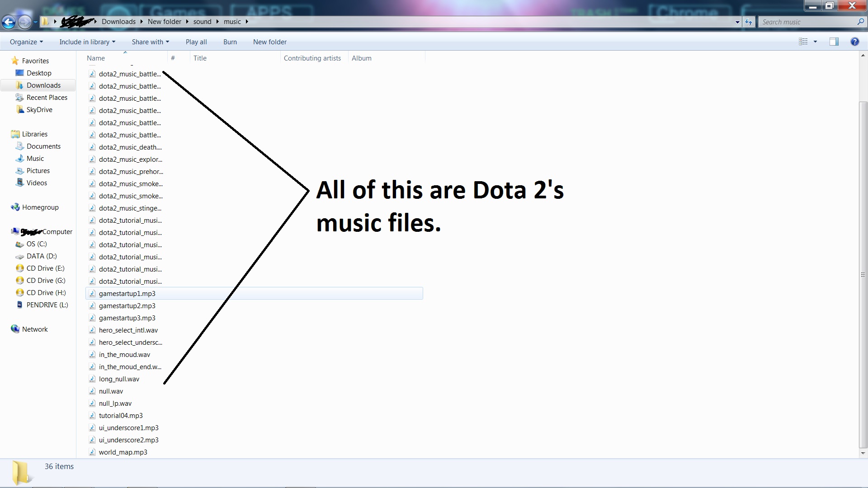Click the refresh button beside address bar
Image resolution: width=868 pixels, height=488 pixels.
coord(749,22)
